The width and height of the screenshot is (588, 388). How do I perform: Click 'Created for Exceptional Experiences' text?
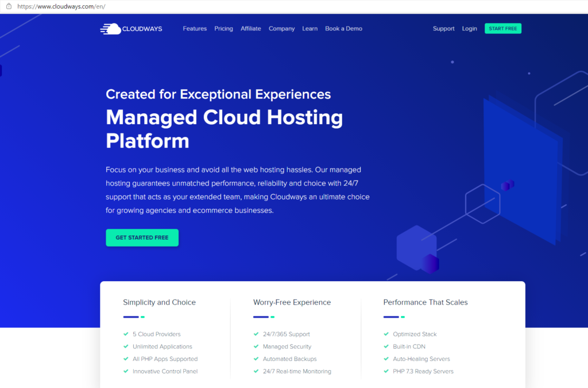(x=218, y=94)
